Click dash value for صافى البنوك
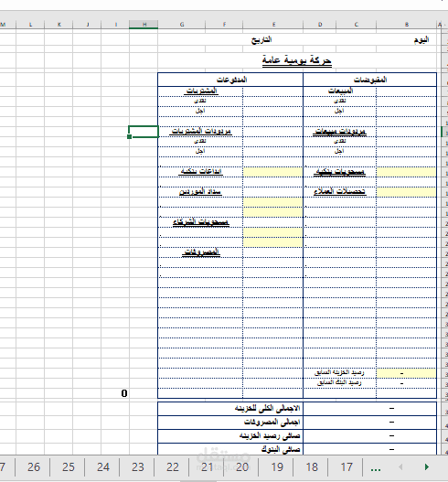Image resolution: width=448 pixels, height=482 pixels. [391, 449]
